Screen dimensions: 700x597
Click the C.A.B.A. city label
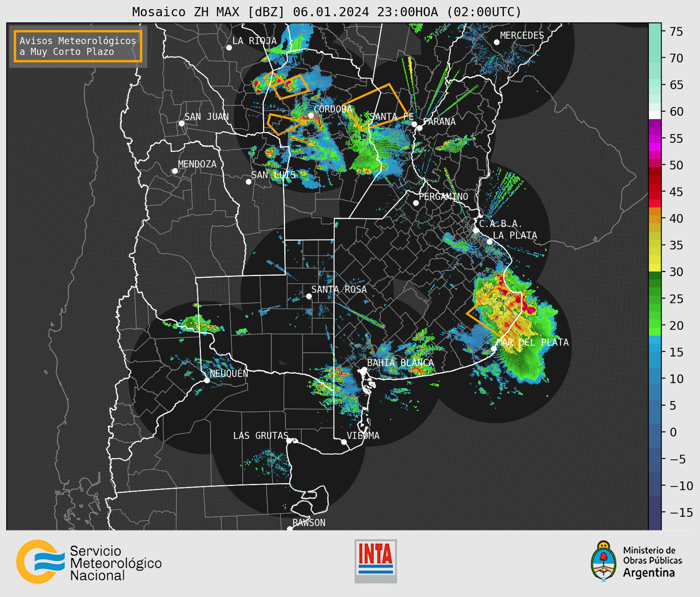coord(501,224)
